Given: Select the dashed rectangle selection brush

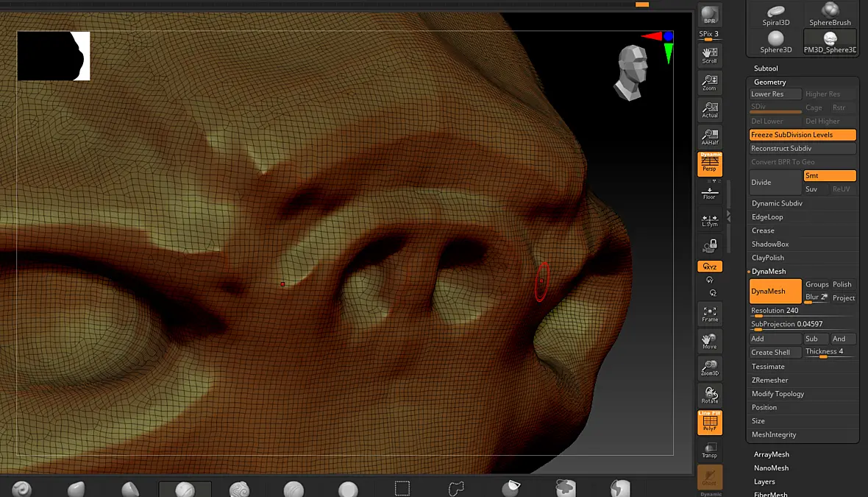Looking at the screenshot, I should pos(402,489).
